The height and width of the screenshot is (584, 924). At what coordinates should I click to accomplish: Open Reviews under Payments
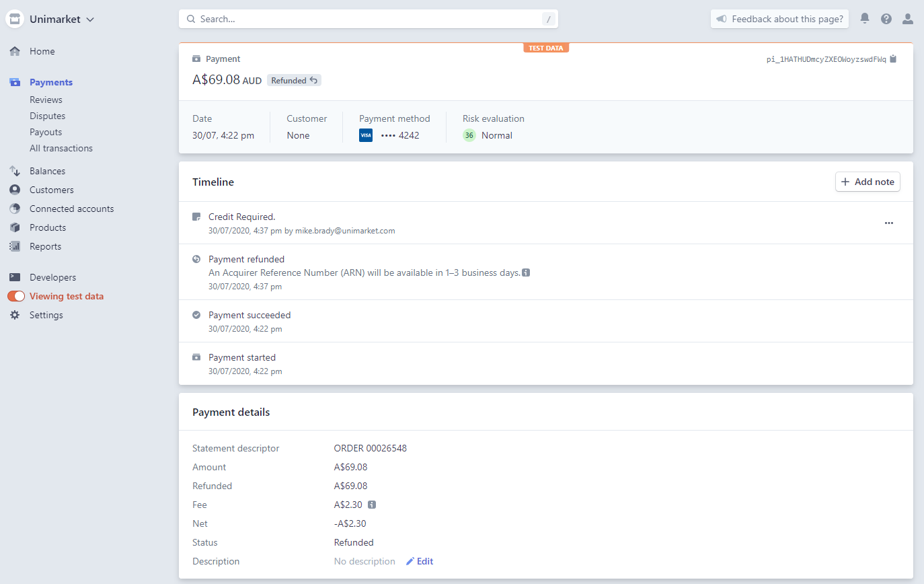tap(46, 100)
